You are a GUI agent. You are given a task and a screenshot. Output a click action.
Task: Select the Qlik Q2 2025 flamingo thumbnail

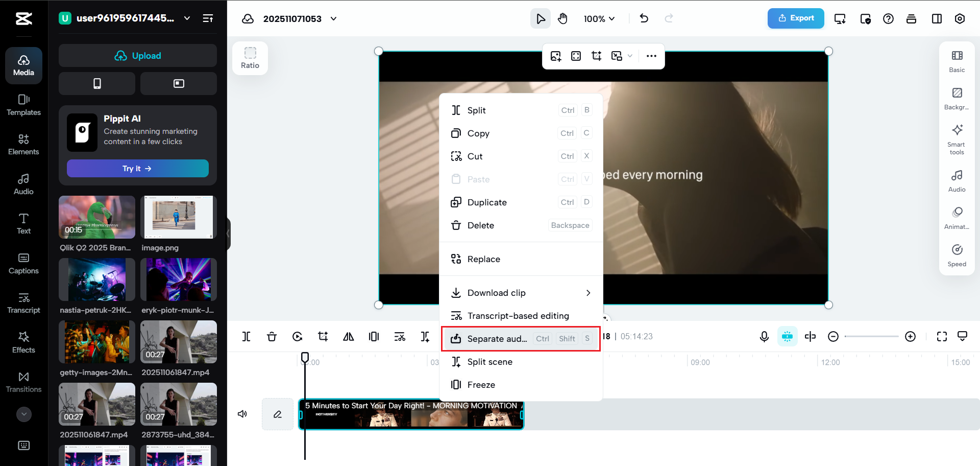click(97, 217)
